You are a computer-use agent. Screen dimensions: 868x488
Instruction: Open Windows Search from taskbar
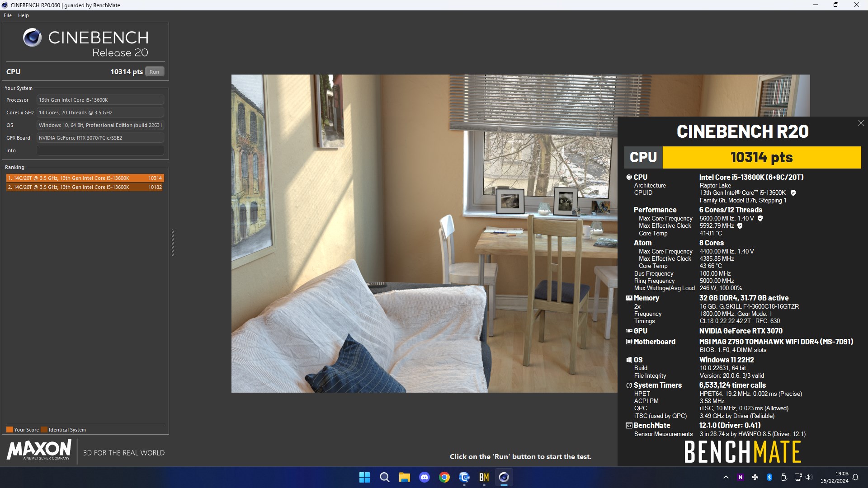[x=384, y=477]
